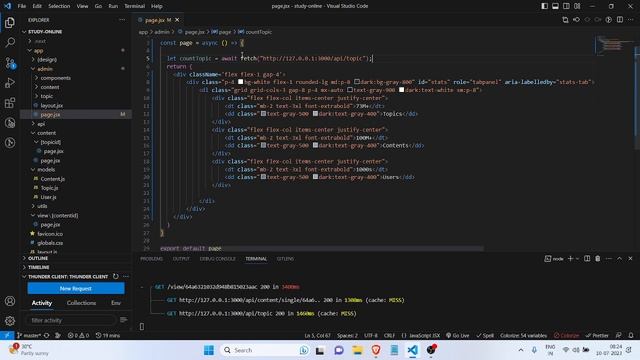
Task: Open the activity filter options menu icon
Action: click(124, 320)
